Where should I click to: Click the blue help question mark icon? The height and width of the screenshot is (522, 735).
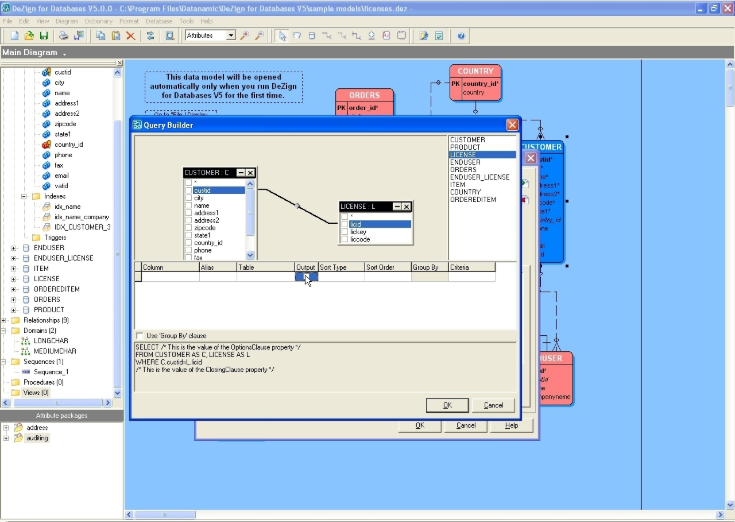point(461,35)
